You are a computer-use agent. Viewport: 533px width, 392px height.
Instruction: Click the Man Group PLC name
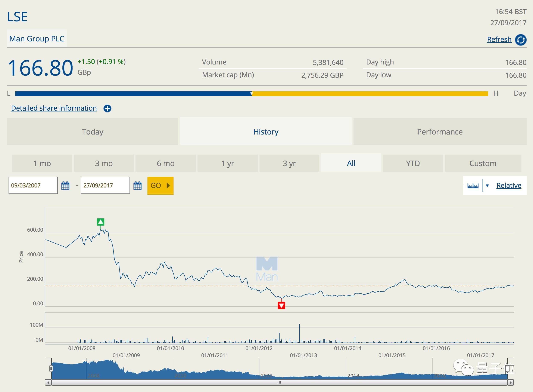pos(37,39)
